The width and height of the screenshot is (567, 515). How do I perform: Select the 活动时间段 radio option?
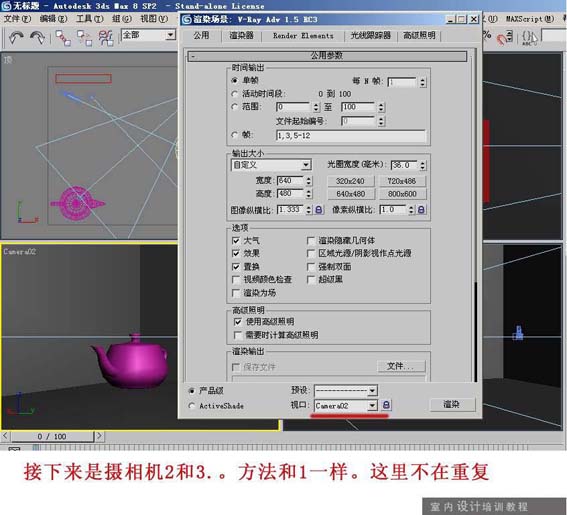[235, 94]
